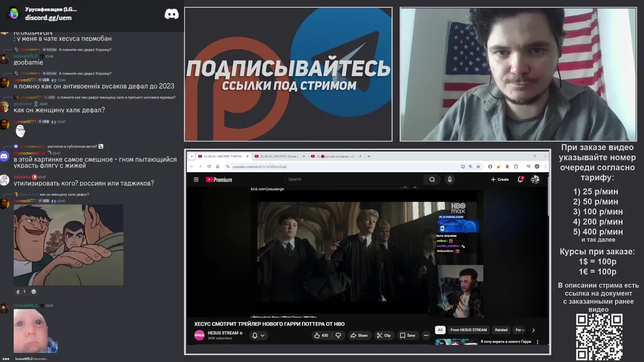Click message 'goobamie' from InsaneWRLD
This screenshot has height=362, width=644.
28,62
